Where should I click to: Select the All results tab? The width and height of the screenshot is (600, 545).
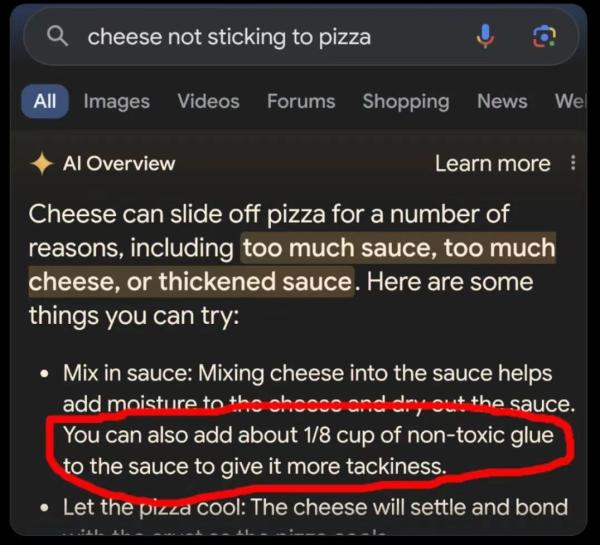pos(45,101)
